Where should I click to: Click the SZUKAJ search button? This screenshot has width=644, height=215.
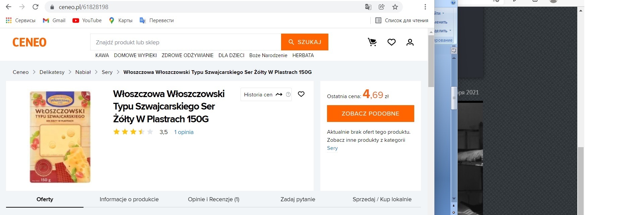tap(305, 42)
